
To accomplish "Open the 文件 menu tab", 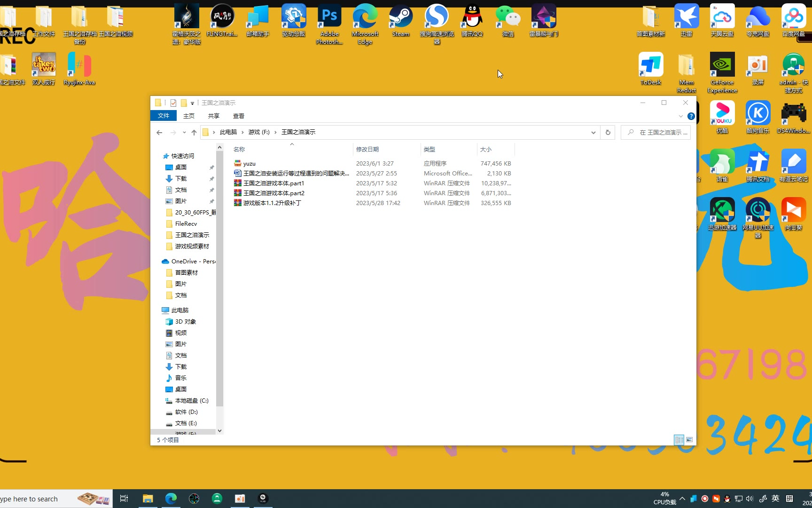I will click(x=164, y=116).
